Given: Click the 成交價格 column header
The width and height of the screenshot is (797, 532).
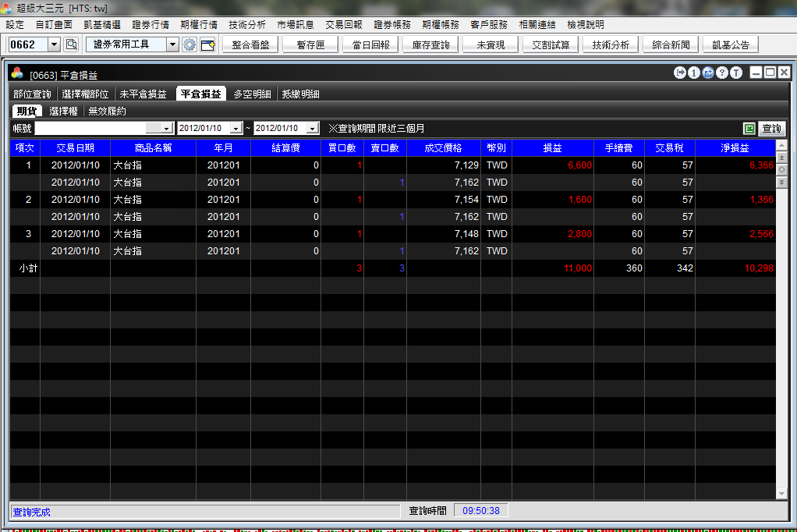Looking at the screenshot, I should point(443,148).
